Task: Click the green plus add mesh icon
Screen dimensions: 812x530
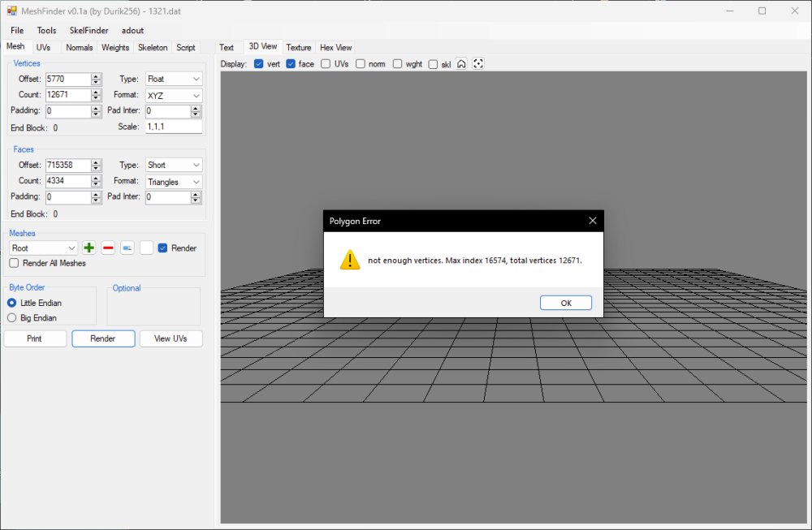Action: coord(89,248)
